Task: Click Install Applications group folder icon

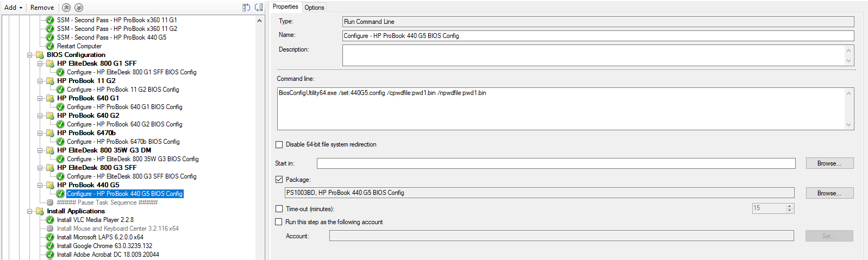Action: click(x=40, y=211)
